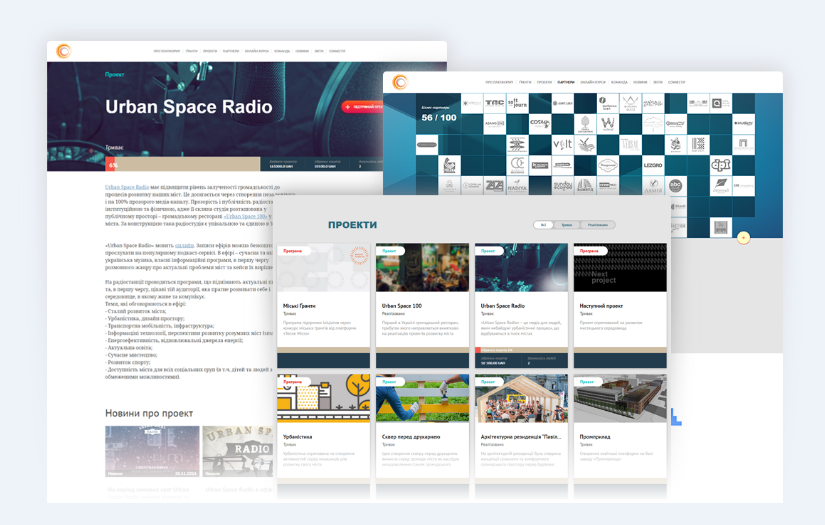Open "Про платформу" in the radio page navigation
The width and height of the screenshot is (825, 525).
click(167, 51)
